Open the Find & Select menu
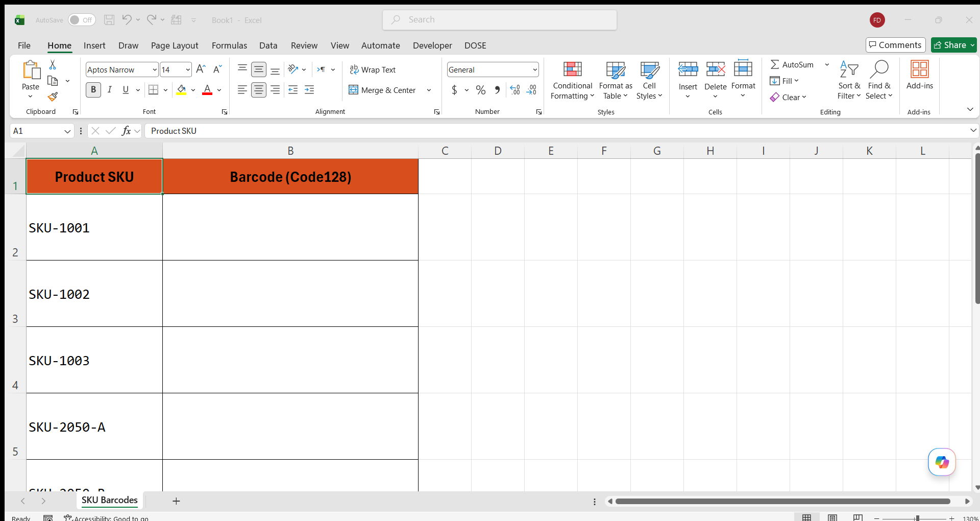The width and height of the screenshot is (980, 521). (x=879, y=80)
